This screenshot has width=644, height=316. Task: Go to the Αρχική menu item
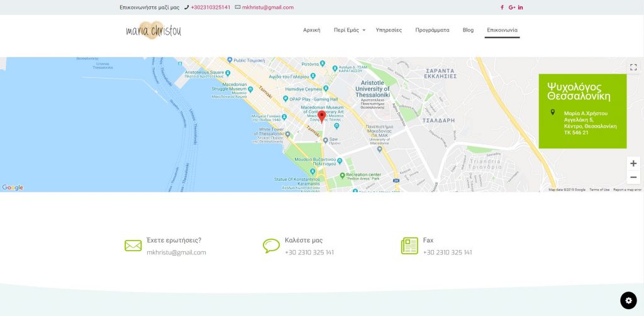click(x=312, y=30)
